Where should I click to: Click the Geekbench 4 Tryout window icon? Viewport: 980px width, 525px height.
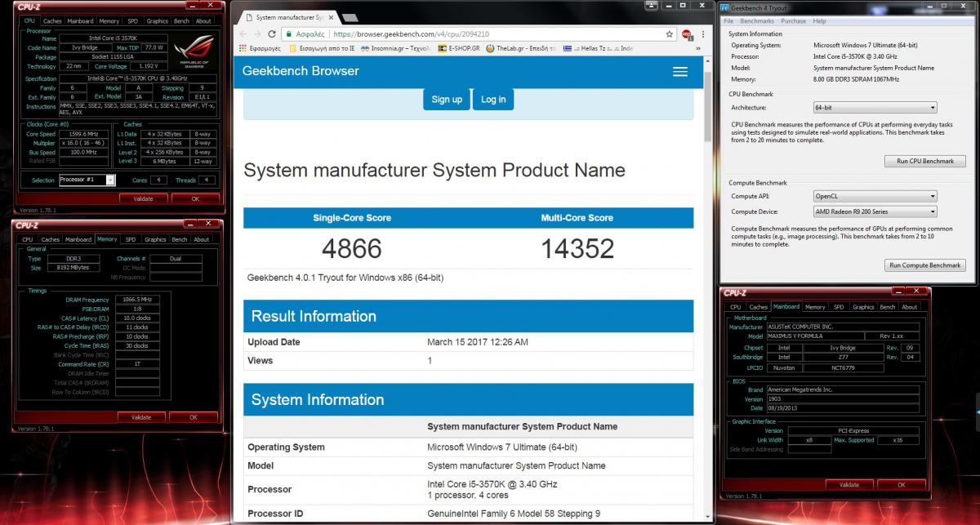point(724,7)
